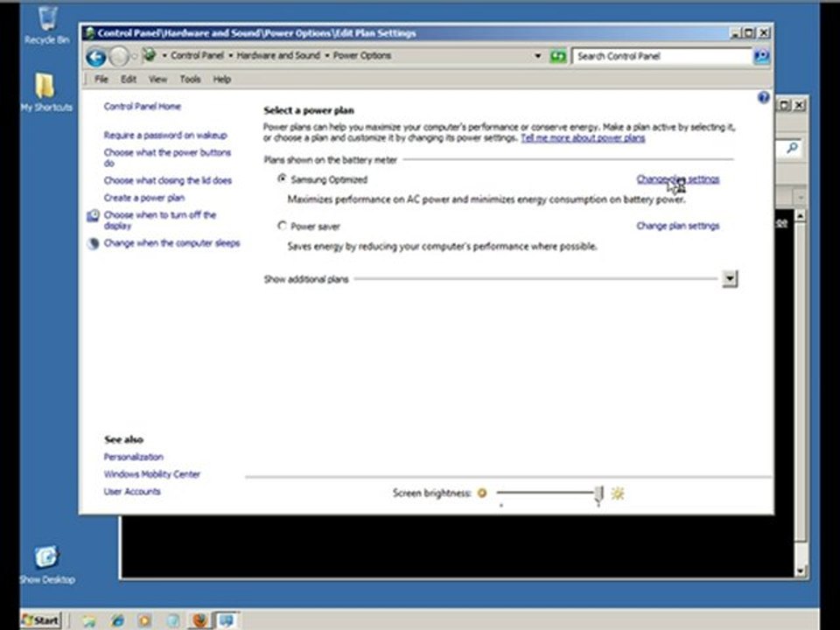Viewport: 840px width, 630px height.
Task: Open Change when the computer sleeps
Action: point(172,243)
